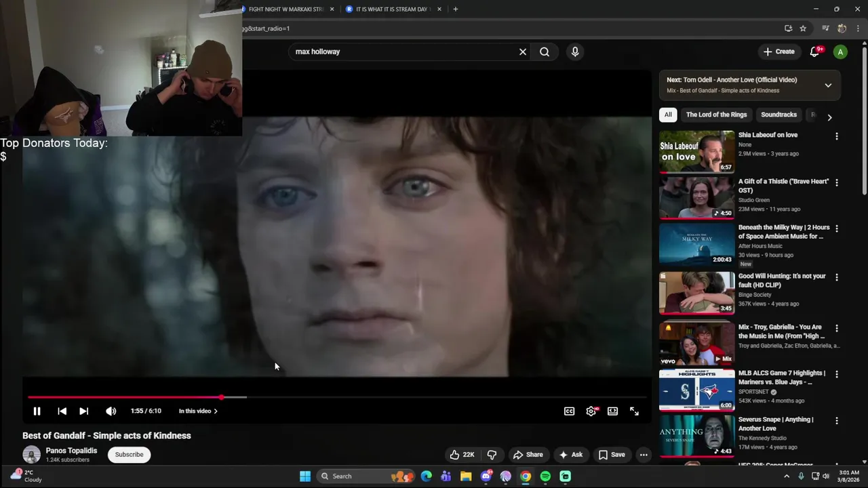Image resolution: width=868 pixels, height=488 pixels.
Task: Open options for 'Mix - Troy, Gabriella'
Action: 836,328
